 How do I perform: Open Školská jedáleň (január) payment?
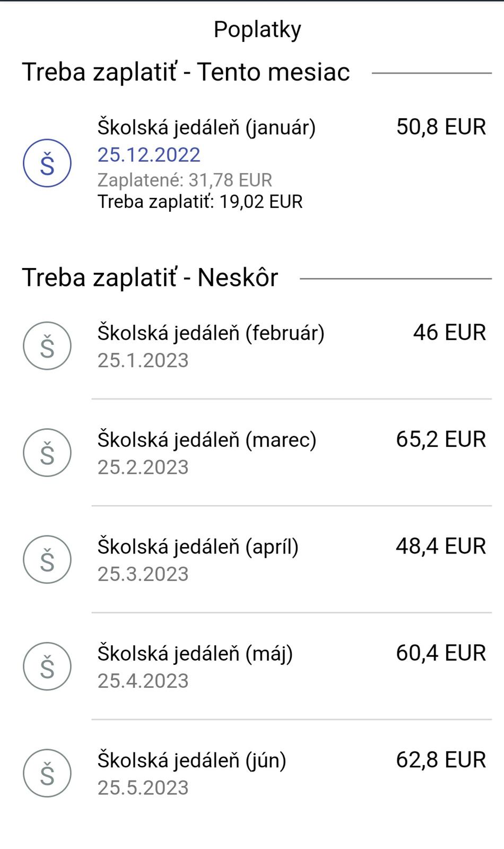tap(206, 127)
